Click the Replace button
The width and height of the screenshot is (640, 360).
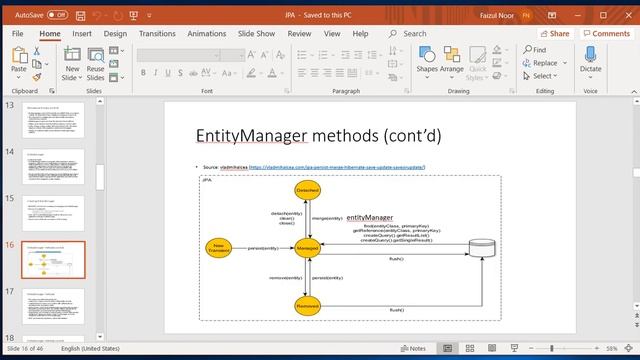540,63
